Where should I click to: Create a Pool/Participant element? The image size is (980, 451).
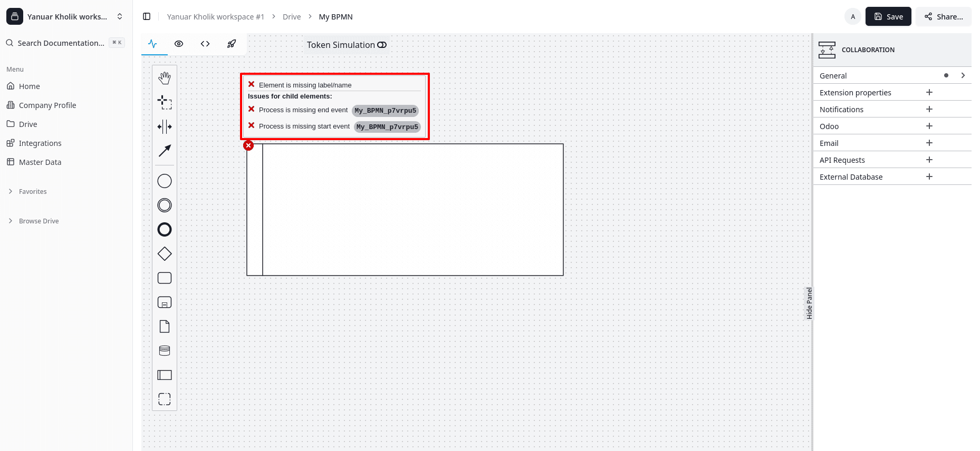[165, 375]
